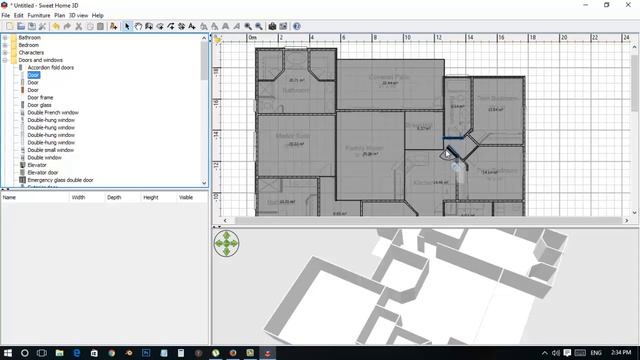
Task: Open File Explorer from taskbar
Action: (x=60, y=353)
